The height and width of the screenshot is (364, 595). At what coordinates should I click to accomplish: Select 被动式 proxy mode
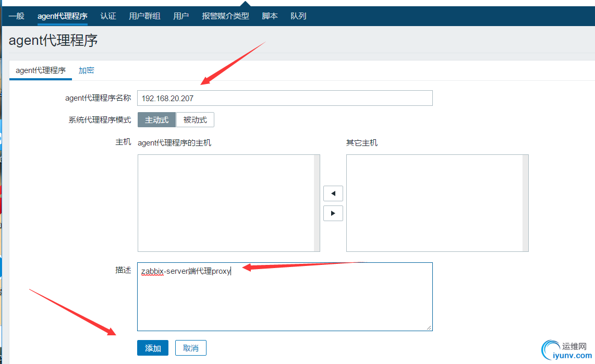[195, 120]
